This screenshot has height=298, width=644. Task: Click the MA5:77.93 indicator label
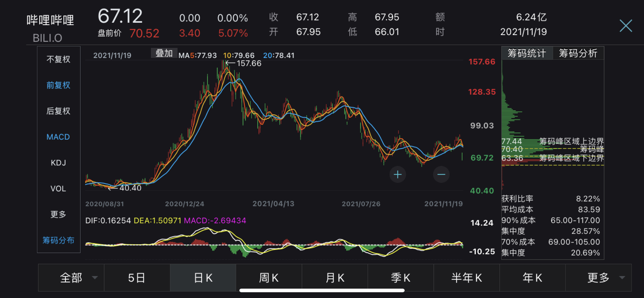coord(198,55)
